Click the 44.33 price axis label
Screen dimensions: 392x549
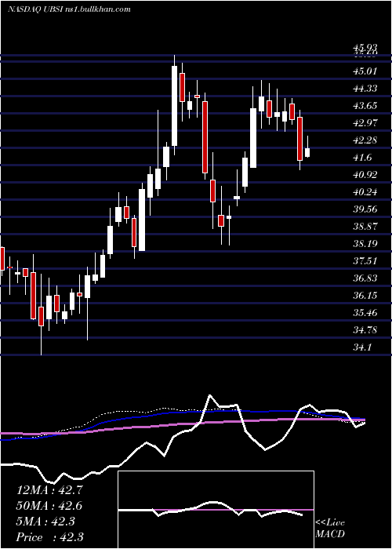pos(365,89)
